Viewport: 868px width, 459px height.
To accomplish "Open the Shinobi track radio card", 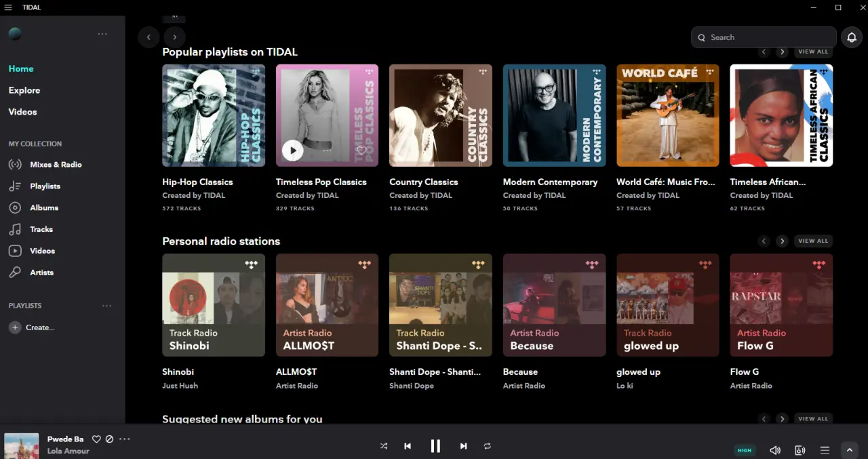I will point(214,305).
